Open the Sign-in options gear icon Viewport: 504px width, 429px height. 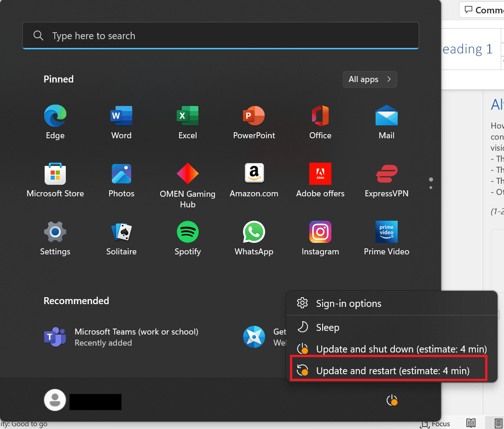coord(302,303)
